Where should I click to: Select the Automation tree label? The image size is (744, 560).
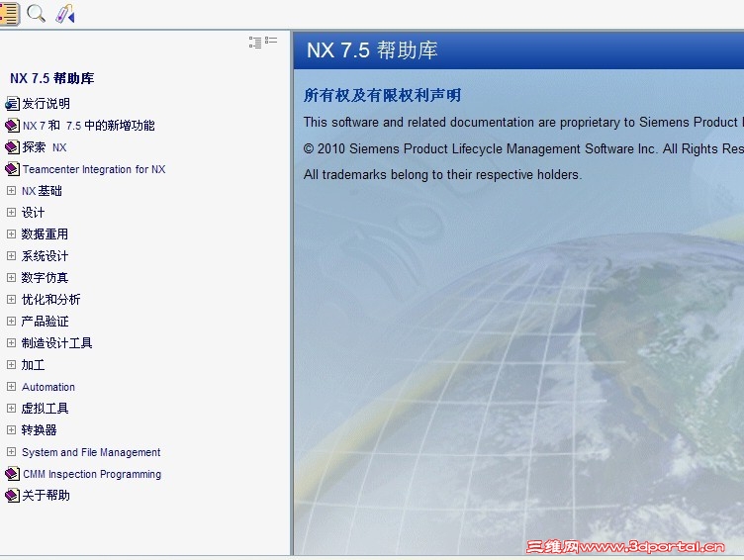coord(48,387)
